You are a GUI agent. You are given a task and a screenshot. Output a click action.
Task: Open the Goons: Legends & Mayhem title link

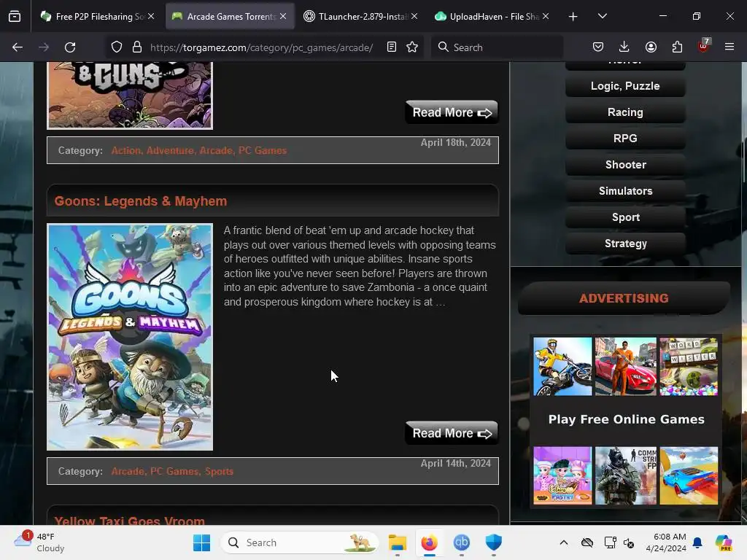point(141,201)
